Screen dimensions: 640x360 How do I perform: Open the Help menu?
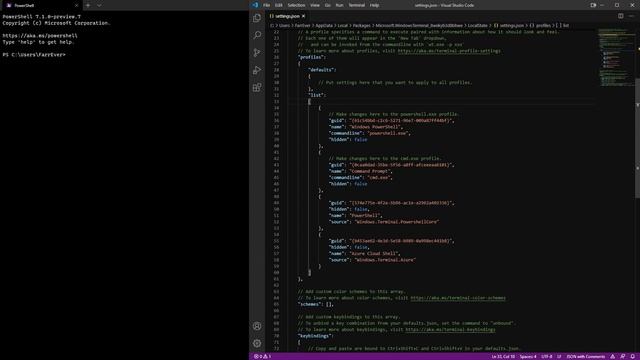click(x=374, y=5)
